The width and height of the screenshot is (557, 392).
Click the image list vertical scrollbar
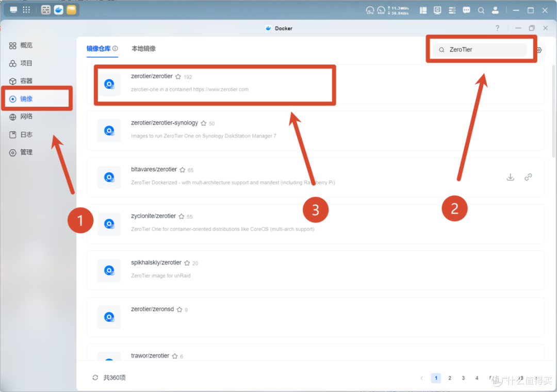pos(553,111)
